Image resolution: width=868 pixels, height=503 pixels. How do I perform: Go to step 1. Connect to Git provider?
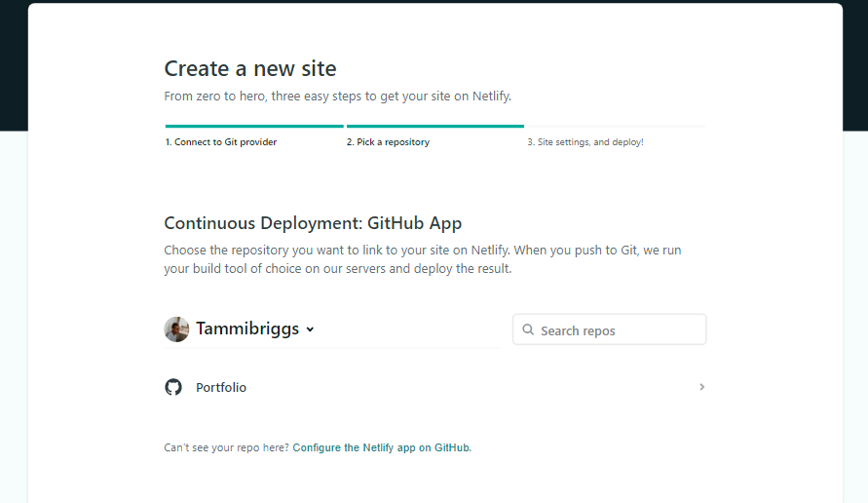(221, 141)
